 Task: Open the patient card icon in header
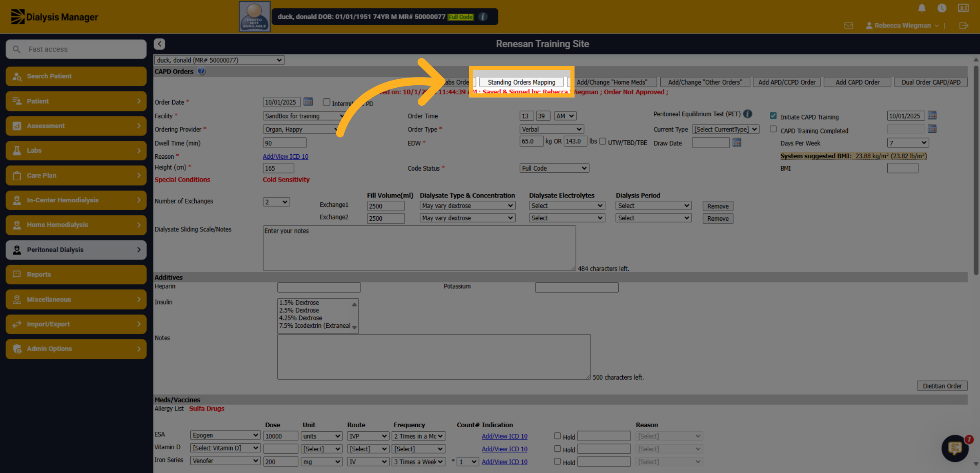click(963, 8)
